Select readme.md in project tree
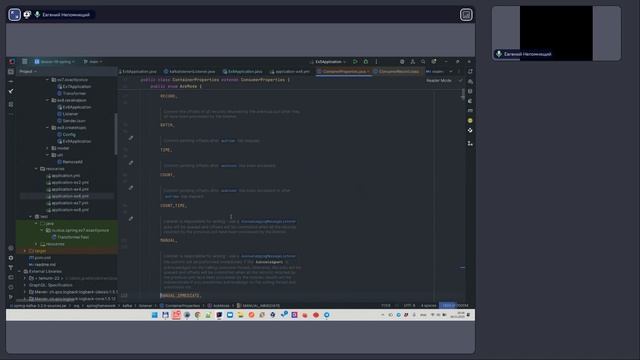This screenshot has width=640, height=360. click(42, 264)
